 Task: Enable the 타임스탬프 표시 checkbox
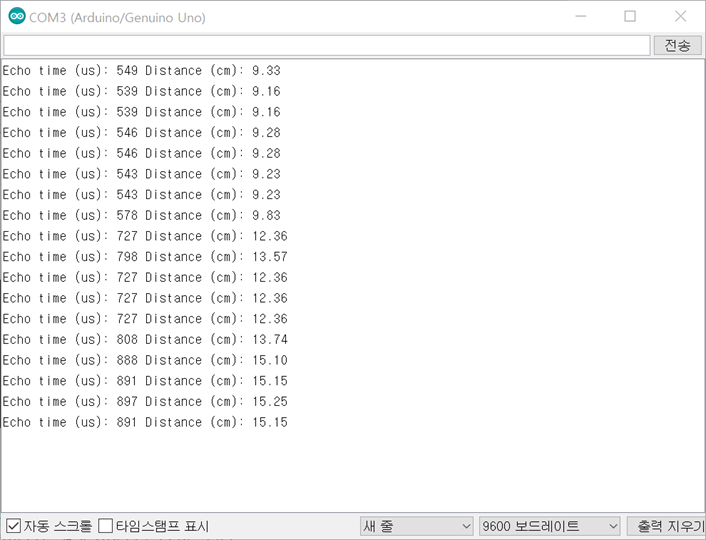[x=105, y=526]
